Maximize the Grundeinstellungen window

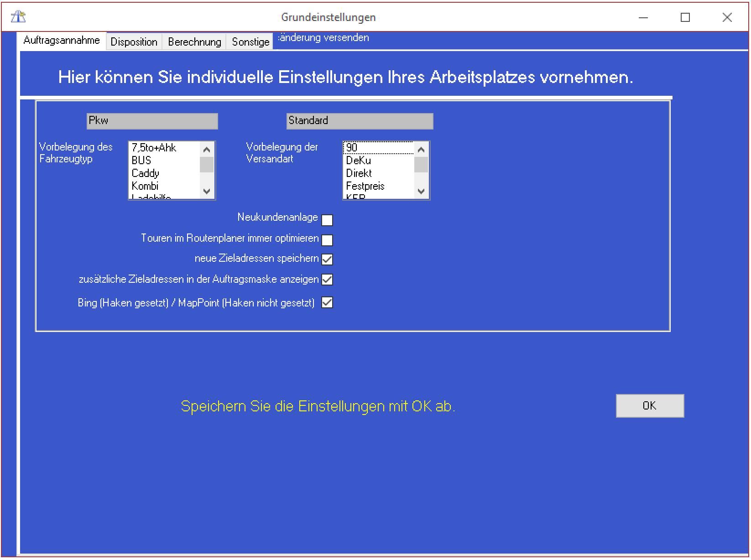coord(685,17)
